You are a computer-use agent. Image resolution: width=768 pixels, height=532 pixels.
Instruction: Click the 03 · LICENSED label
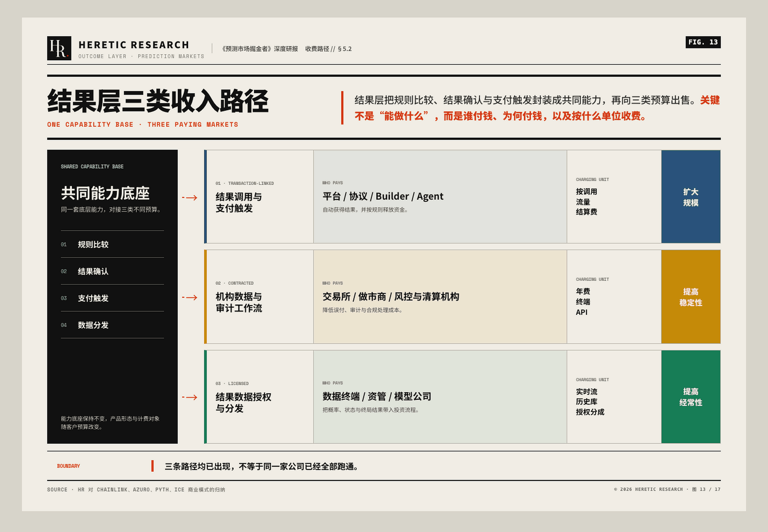click(x=232, y=383)
